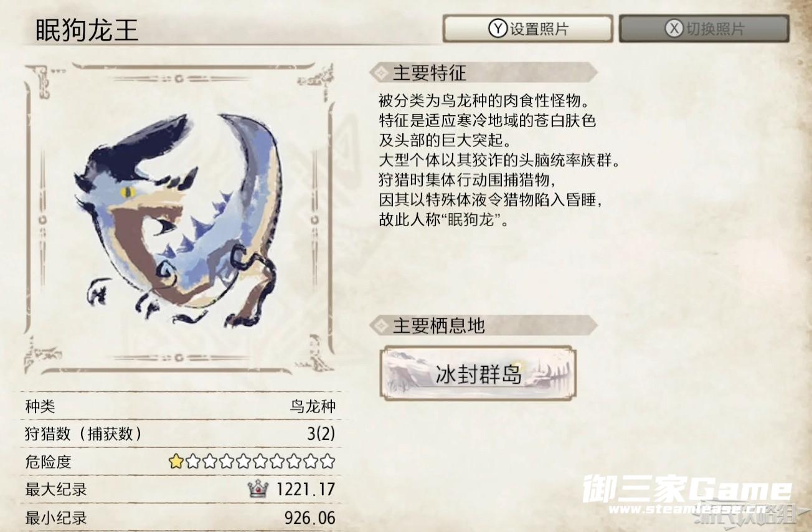Click the 危险度 star rating row
Viewport: 812px width, 532px height.
pyautogui.click(x=181, y=462)
